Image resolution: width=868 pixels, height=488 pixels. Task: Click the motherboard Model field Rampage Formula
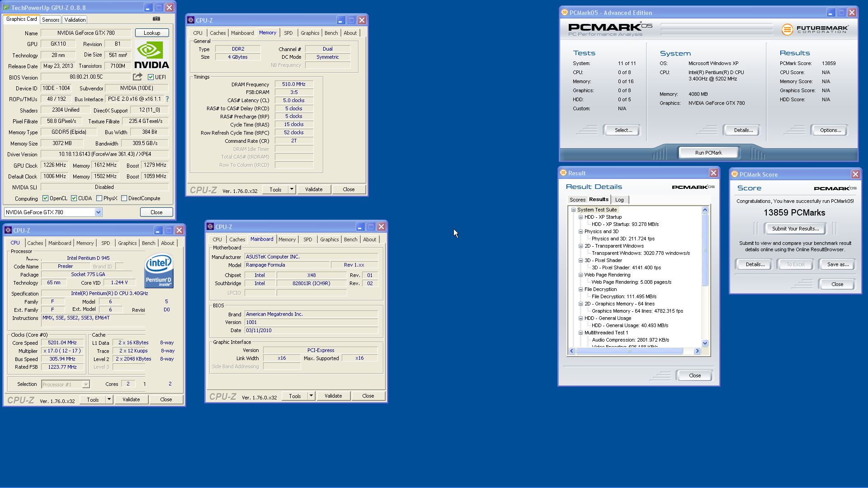(287, 265)
